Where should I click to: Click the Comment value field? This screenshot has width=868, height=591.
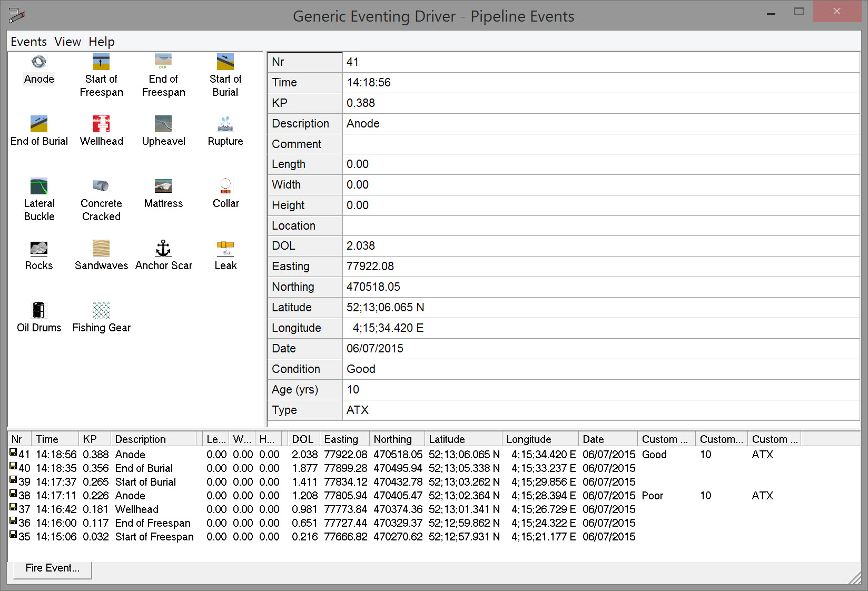600,144
